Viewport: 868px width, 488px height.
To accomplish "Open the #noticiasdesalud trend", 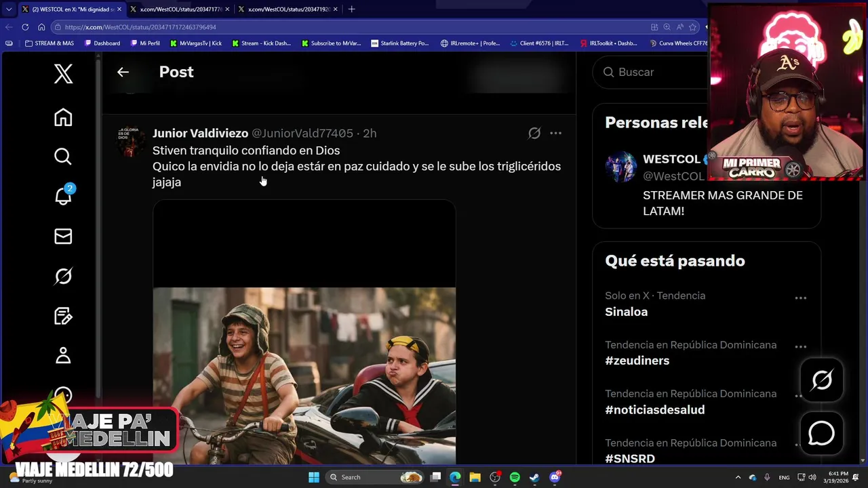I will 655,409.
